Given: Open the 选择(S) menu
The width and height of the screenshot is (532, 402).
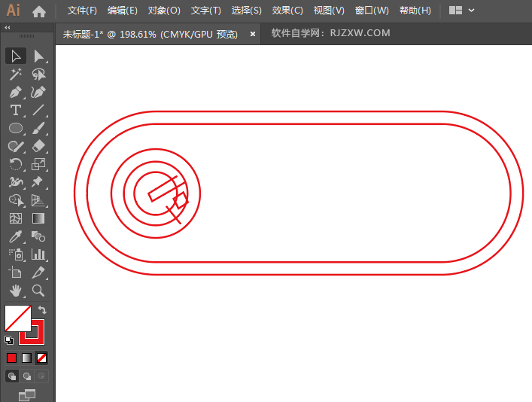Looking at the screenshot, I should (x=247, y=11).
